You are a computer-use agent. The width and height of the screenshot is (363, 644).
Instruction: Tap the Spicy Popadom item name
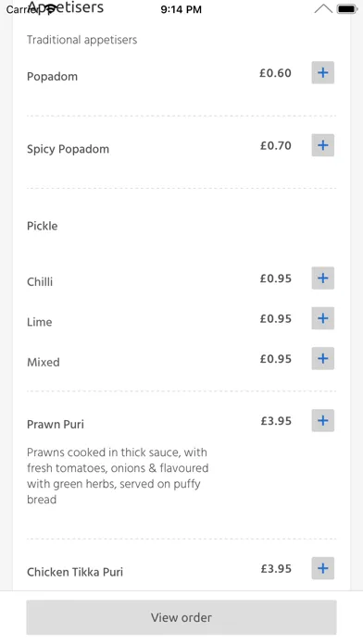pos(68,149)
